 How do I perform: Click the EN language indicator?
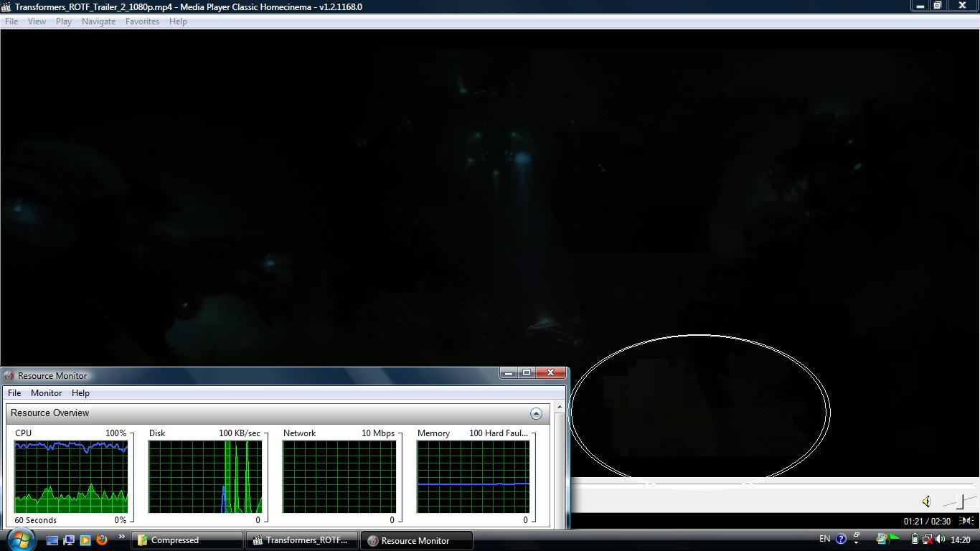pyautogui.click(x=824, y=539)
